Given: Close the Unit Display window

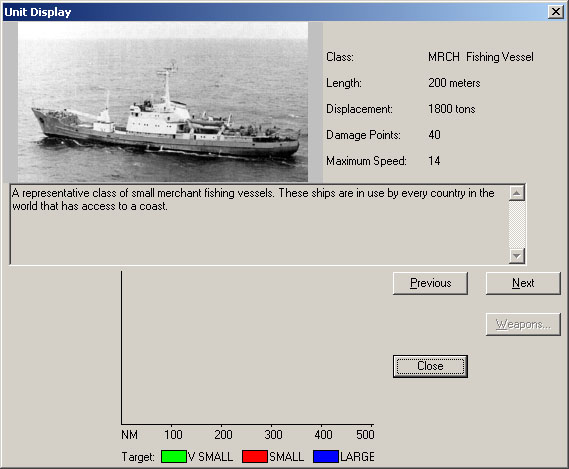Looking at the screenshot, I should [556, 12].
